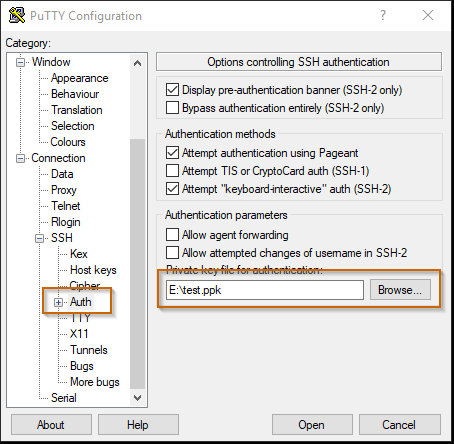Open the Kex settings

pos(79,254)
